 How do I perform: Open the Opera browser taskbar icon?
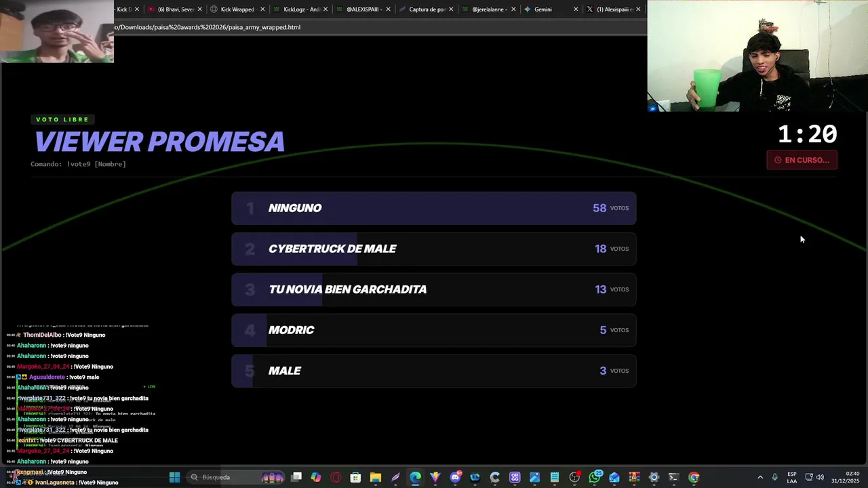pyautogui.click(x=336, y=477)
